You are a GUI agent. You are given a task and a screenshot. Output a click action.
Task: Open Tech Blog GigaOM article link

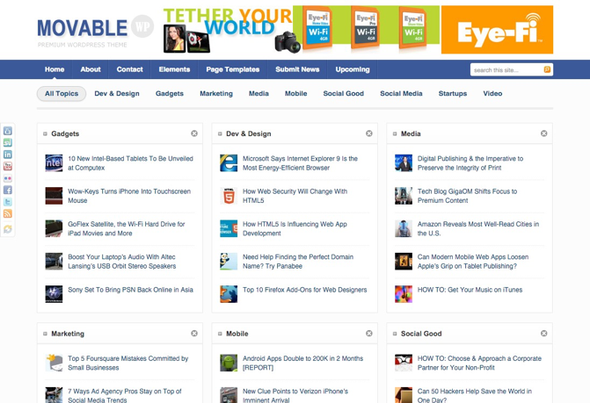pos(467,196)
